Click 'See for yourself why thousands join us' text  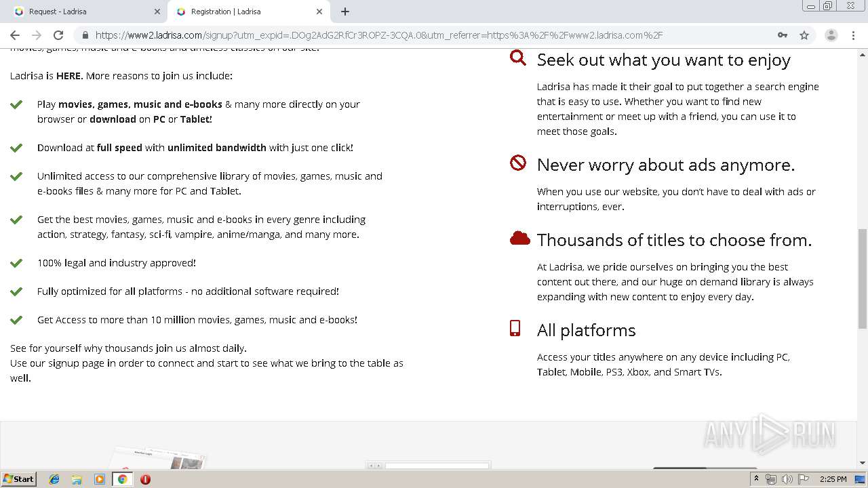(x=129, y=348)
